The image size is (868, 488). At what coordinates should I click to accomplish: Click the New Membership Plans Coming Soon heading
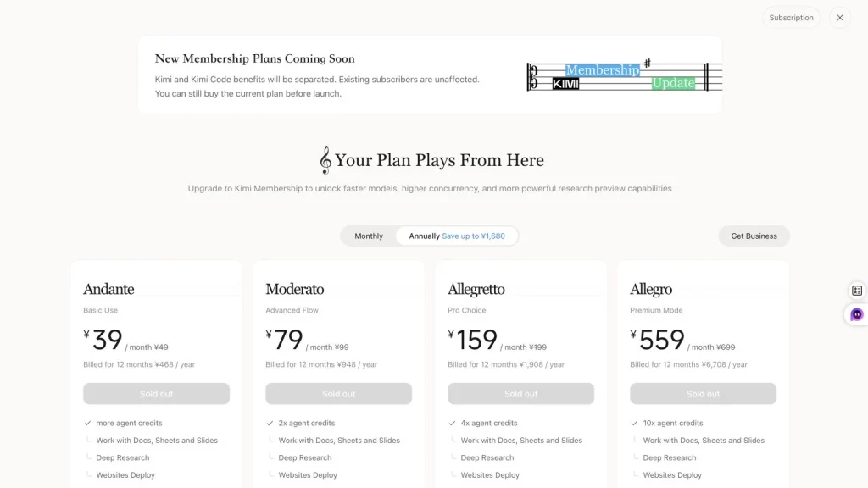[x=254, y=58]
